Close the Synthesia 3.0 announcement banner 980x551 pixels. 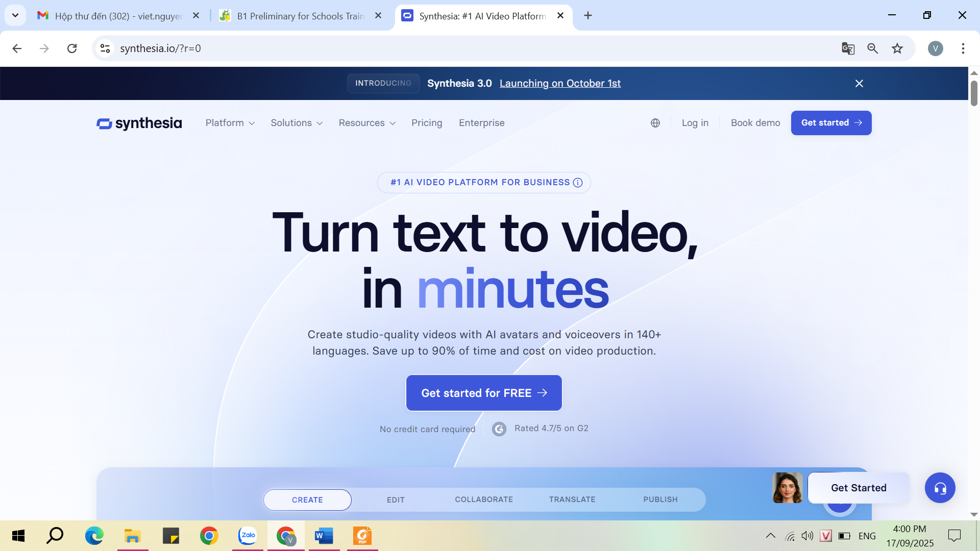859,83
